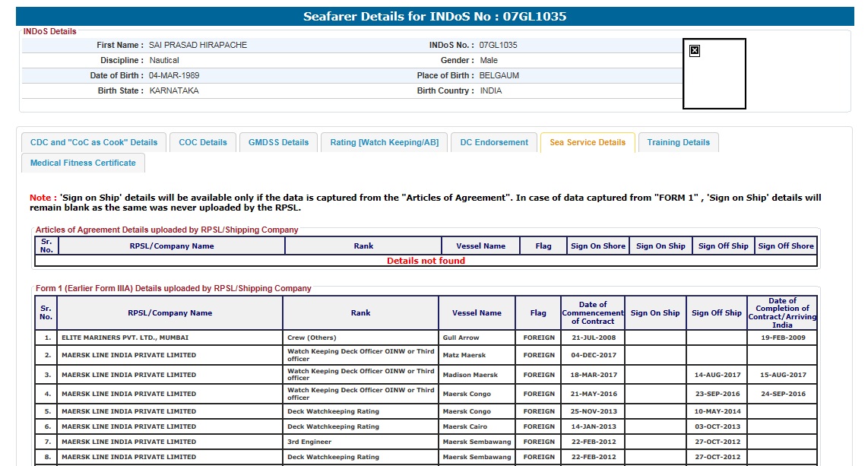Open the Training Details tab
This screenshot has height=466, width=868.
[678, 142]
